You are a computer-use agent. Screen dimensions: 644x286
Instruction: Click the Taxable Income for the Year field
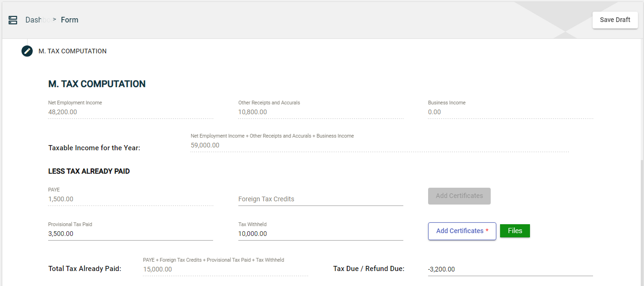click(379, 146)
